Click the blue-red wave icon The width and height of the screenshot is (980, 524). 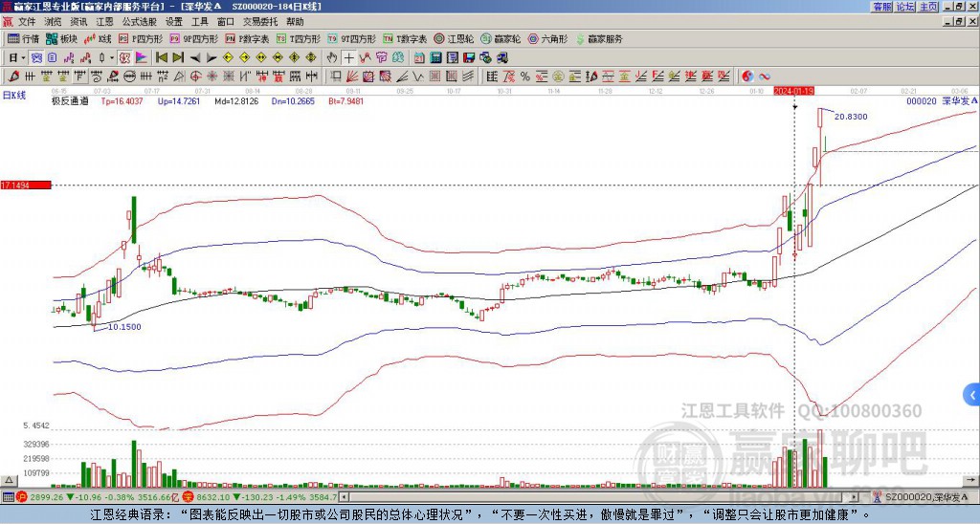765,76
